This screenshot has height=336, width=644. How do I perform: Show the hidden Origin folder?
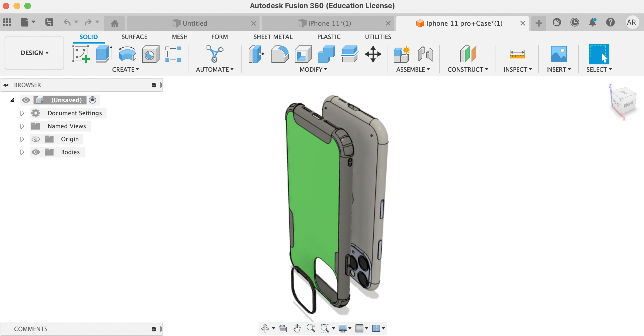tap(36, 139)
